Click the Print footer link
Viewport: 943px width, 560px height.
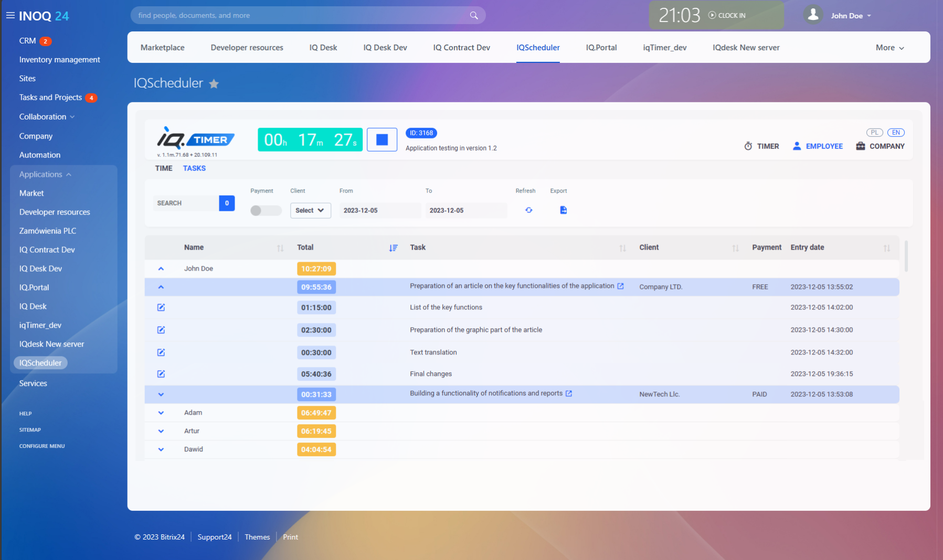[x=290, y=537]
